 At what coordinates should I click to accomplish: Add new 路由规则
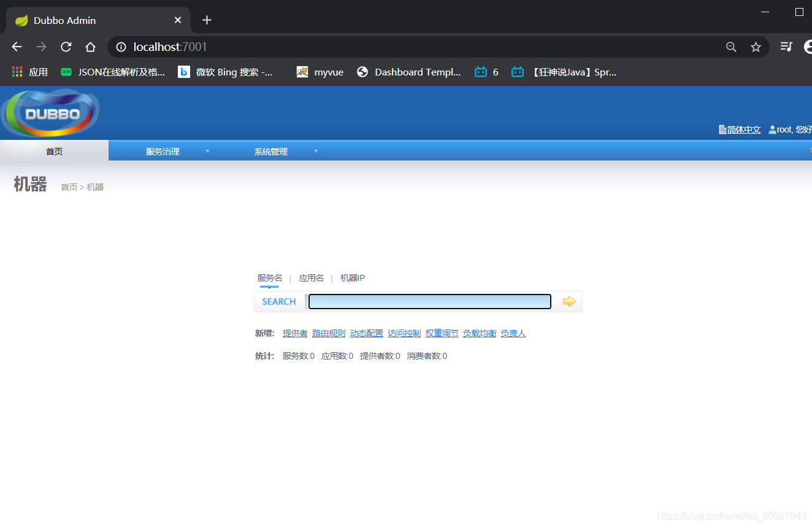click(329, 333)
